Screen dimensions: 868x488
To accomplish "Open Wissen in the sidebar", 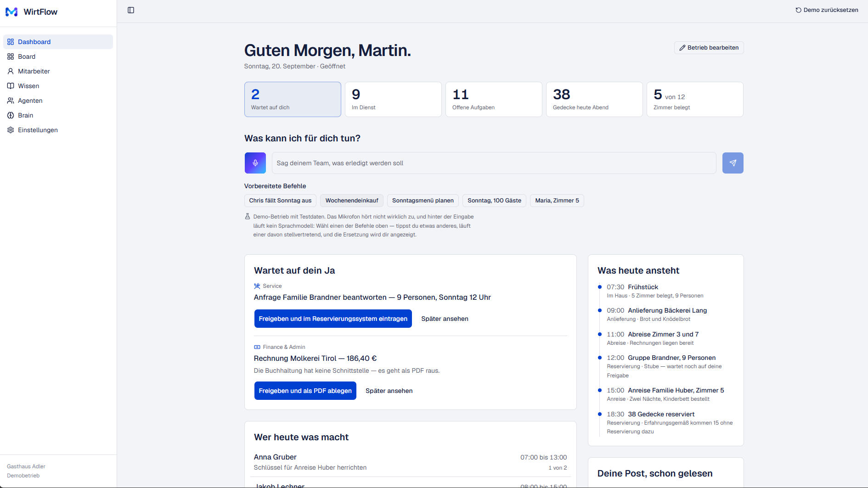I will [x=58, y=86].
